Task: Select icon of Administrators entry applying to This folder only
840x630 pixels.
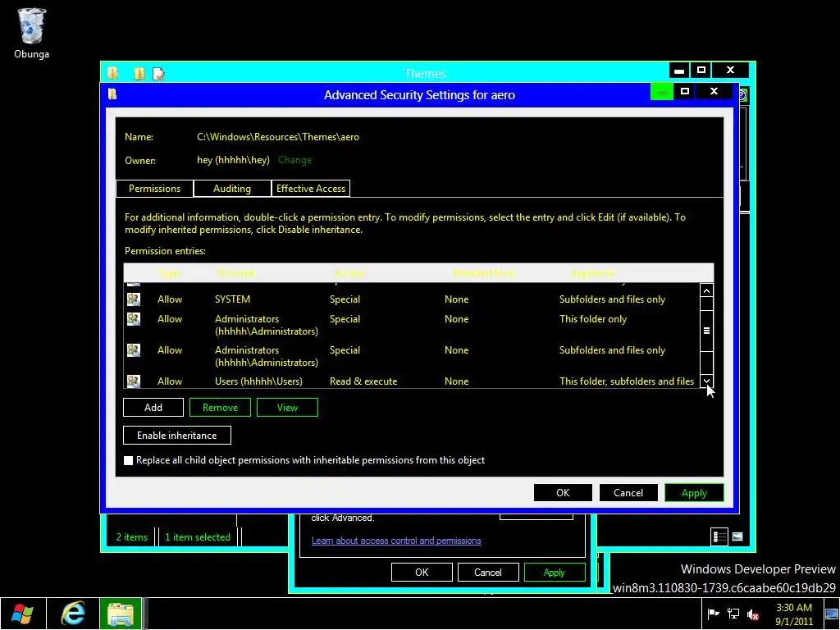Action: (x=134, y=319)
